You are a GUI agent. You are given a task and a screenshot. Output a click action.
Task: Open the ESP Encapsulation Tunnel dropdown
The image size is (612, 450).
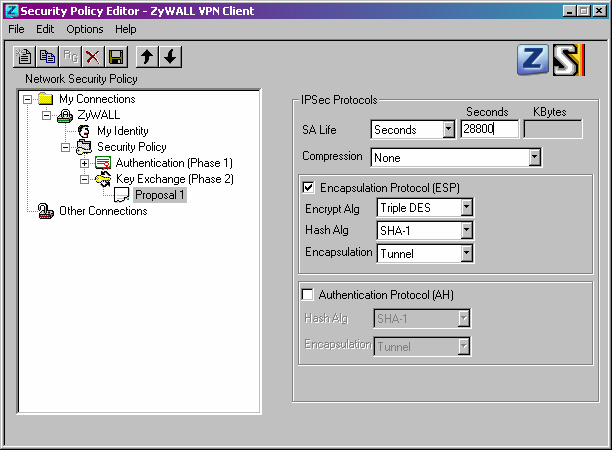pos(466,253)
